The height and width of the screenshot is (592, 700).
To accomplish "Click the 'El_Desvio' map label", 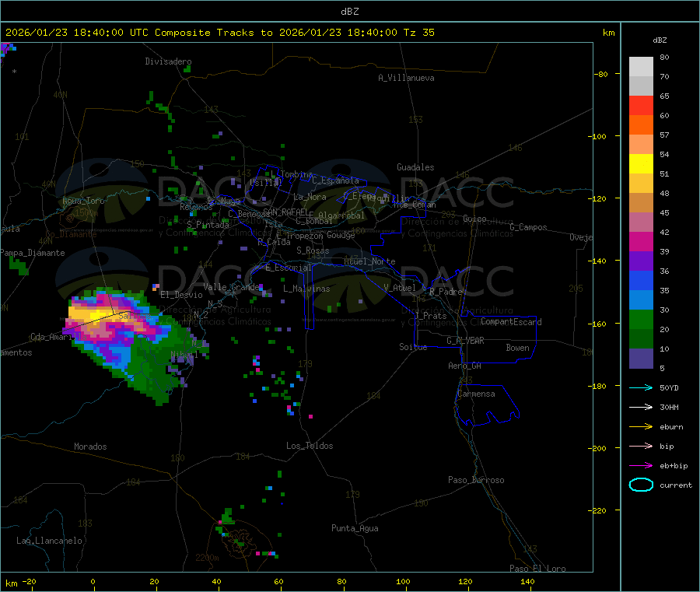I will click(x=181, y=295).
